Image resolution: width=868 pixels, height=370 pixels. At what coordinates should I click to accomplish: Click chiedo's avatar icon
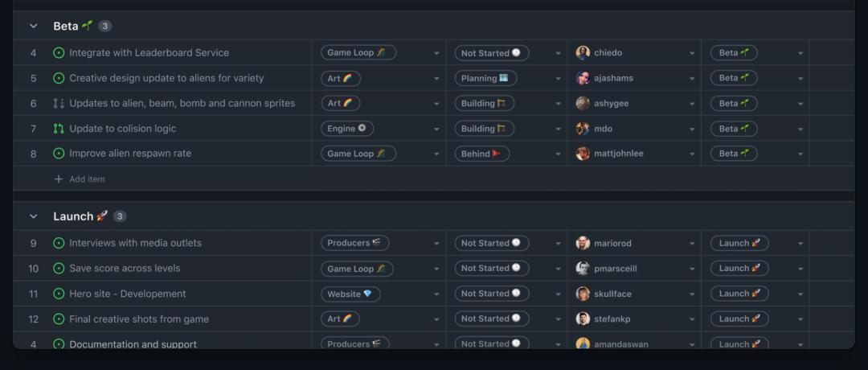click(x=583, y=53)
